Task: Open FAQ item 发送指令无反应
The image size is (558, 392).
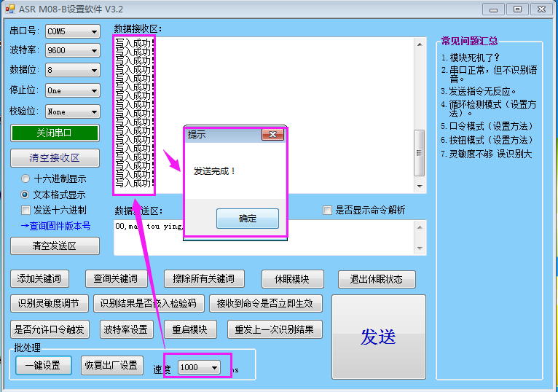Action: [x=482, y=92]
